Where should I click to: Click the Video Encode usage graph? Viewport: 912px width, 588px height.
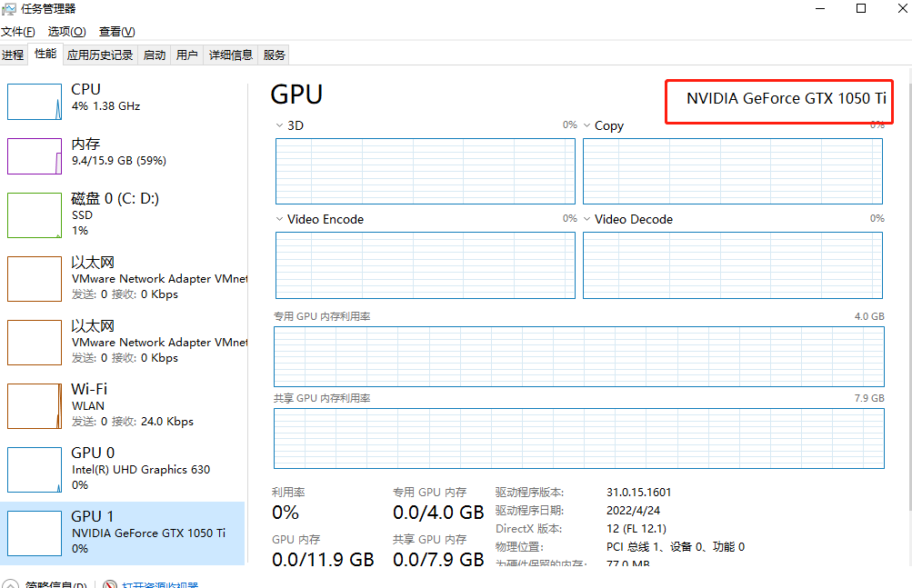[426, 265]
